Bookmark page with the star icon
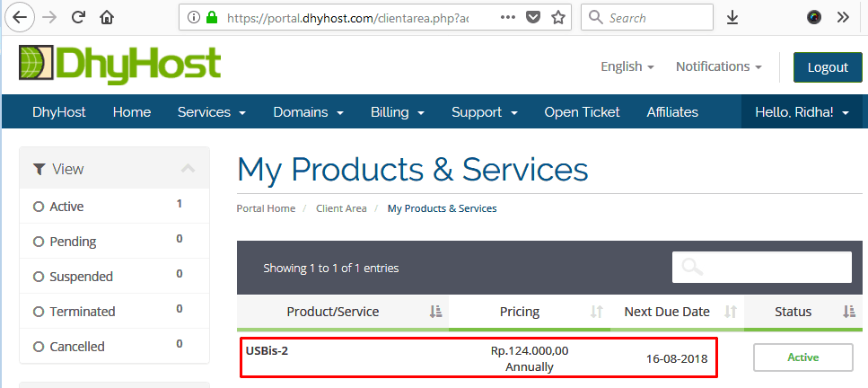This screenshot has height=388, width=868. point(558,17)
